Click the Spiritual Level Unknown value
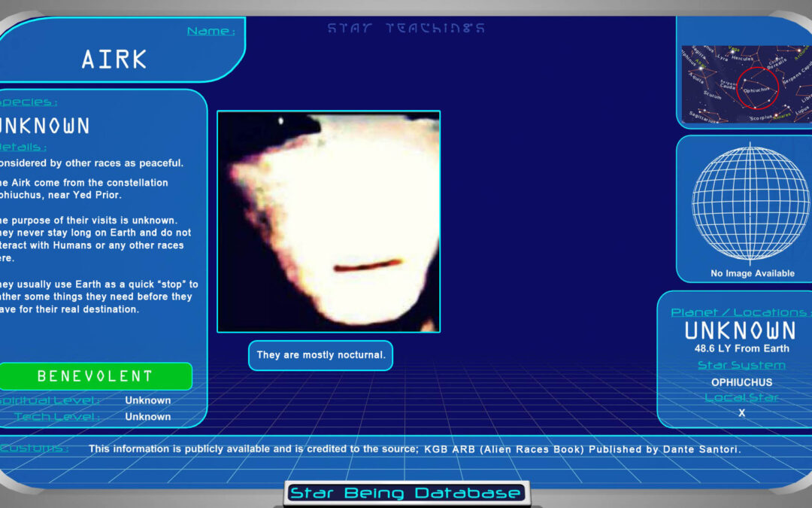Screen dimensions: 812x508 (x=147, y=400)
